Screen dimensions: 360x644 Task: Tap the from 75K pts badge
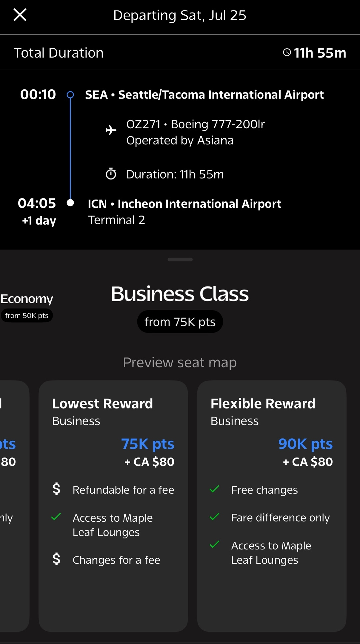click(180, 322)
